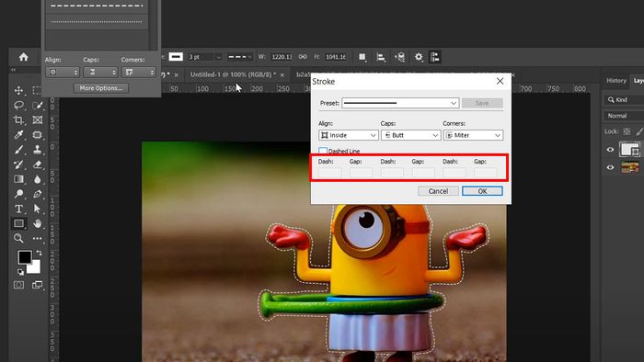Choose the dashed line stroke preset
The width and height of the screenshot is (644, 362).
pos(97,6)
